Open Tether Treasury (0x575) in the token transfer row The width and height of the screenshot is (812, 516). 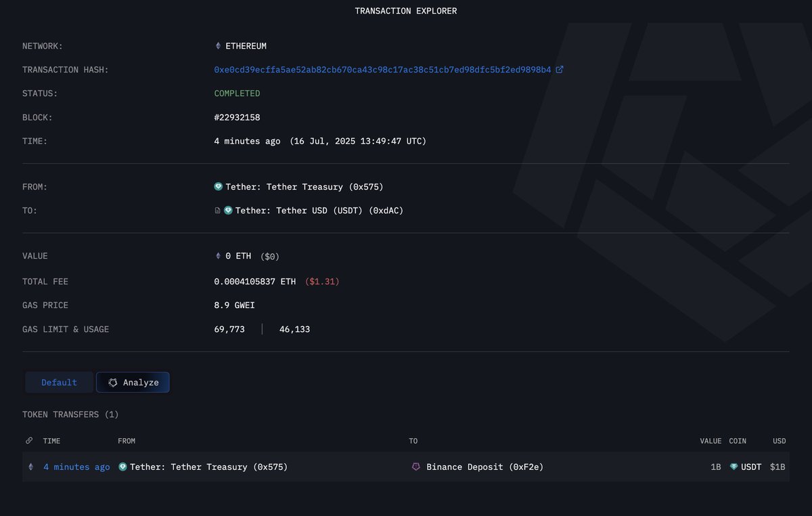pos(208,467)
